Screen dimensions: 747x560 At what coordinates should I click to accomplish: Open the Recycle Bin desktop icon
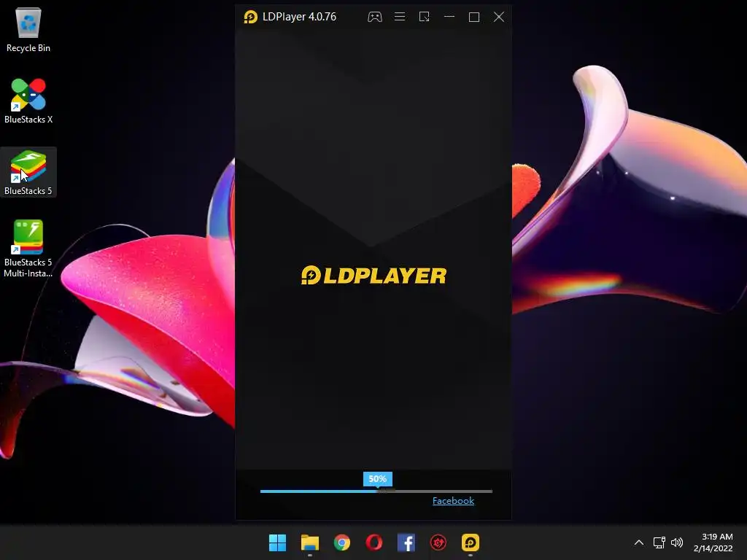[x=28, y=29]
